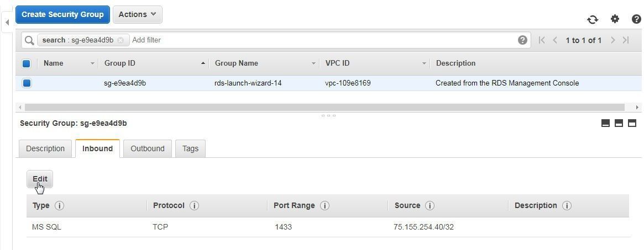Open the VPC ID column dropdown
The width and height of the screenshot is (644, 250).
pyautogui.click(x=425, y=63)
